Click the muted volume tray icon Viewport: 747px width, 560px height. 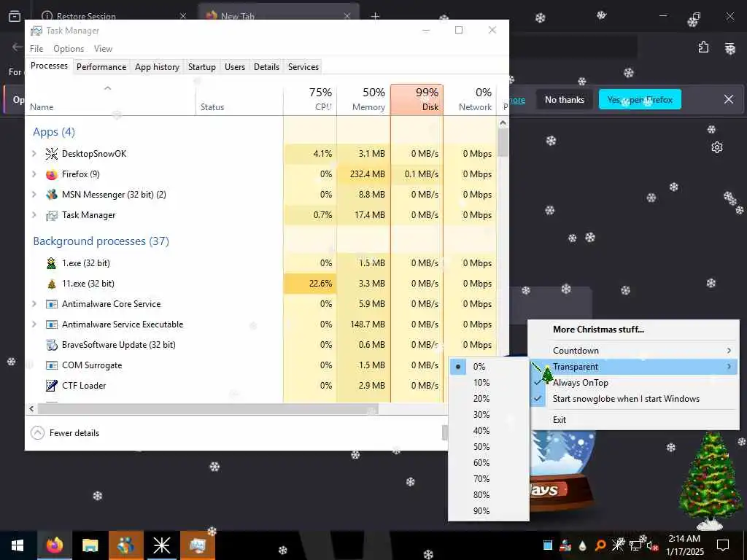(x=651, y=545)
